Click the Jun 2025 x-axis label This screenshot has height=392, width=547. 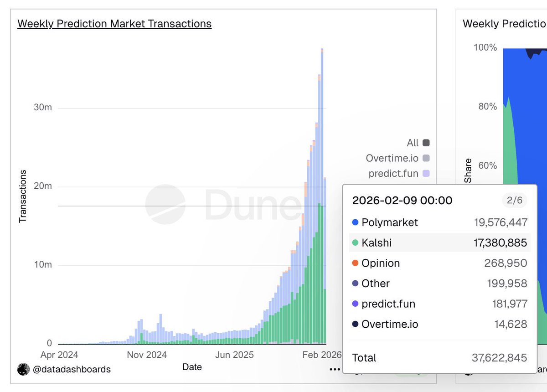coord(234,355)
